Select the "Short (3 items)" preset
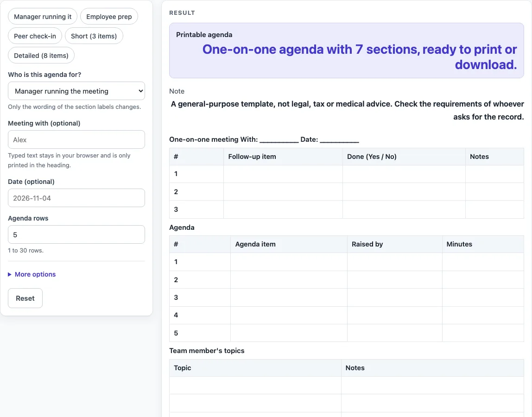This screenshot has width=532, height=417. tap(94, 36)
